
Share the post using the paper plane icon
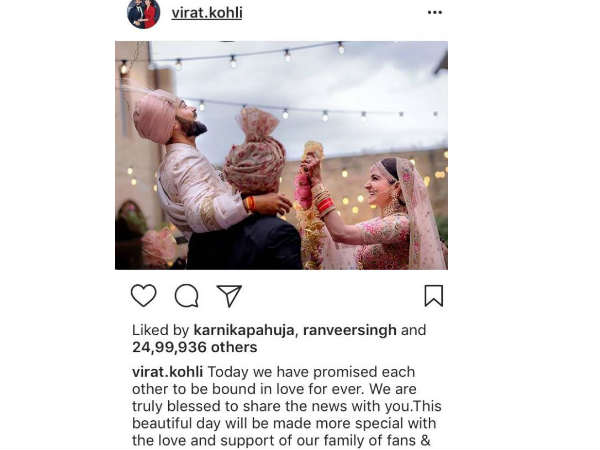229,295
